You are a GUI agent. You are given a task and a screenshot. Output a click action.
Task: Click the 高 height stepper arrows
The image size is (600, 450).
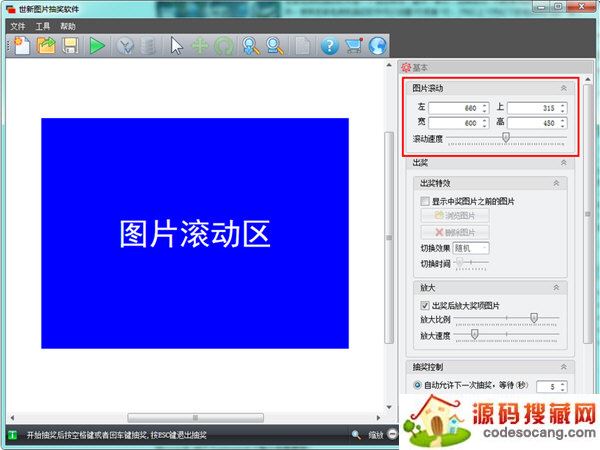click(562, 123)
